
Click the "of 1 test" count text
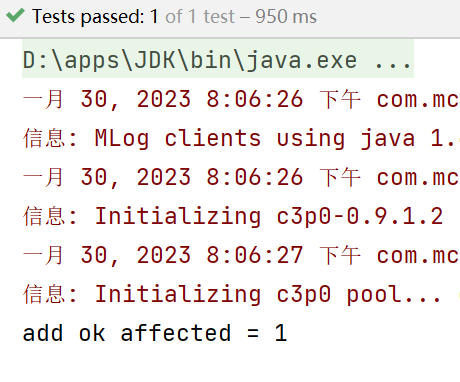coord(200,16)
